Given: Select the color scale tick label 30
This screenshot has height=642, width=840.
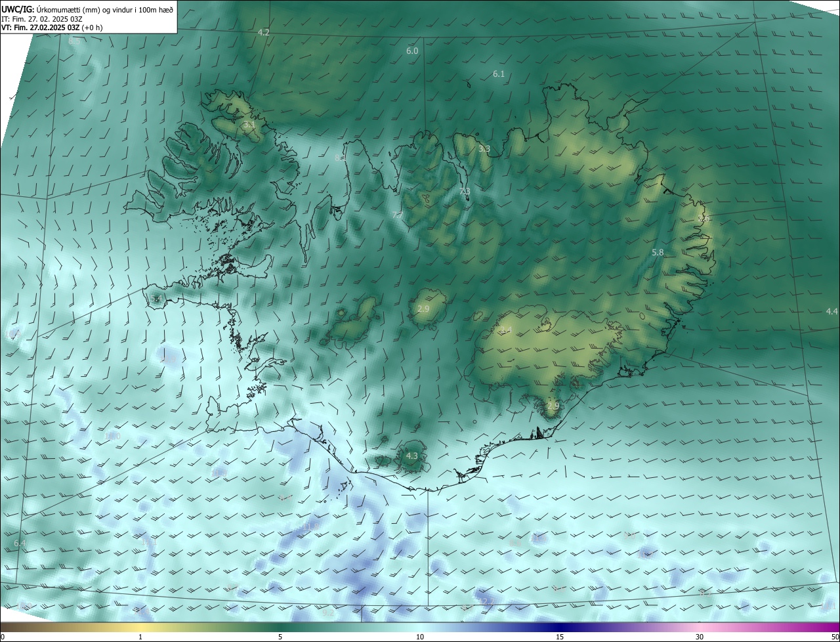Looking at the screenshot, I should pyautogui.click(x=700, y=637).
